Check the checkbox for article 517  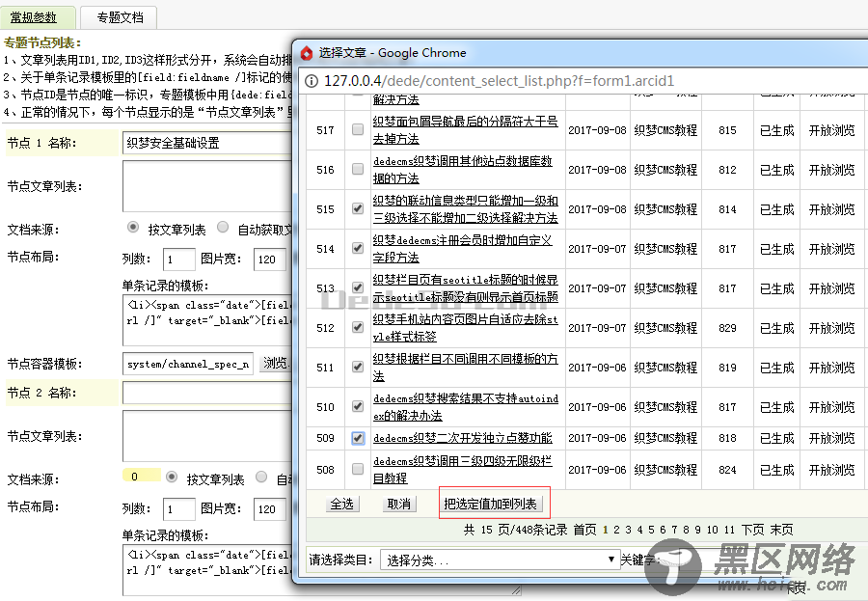pos(358,129)
